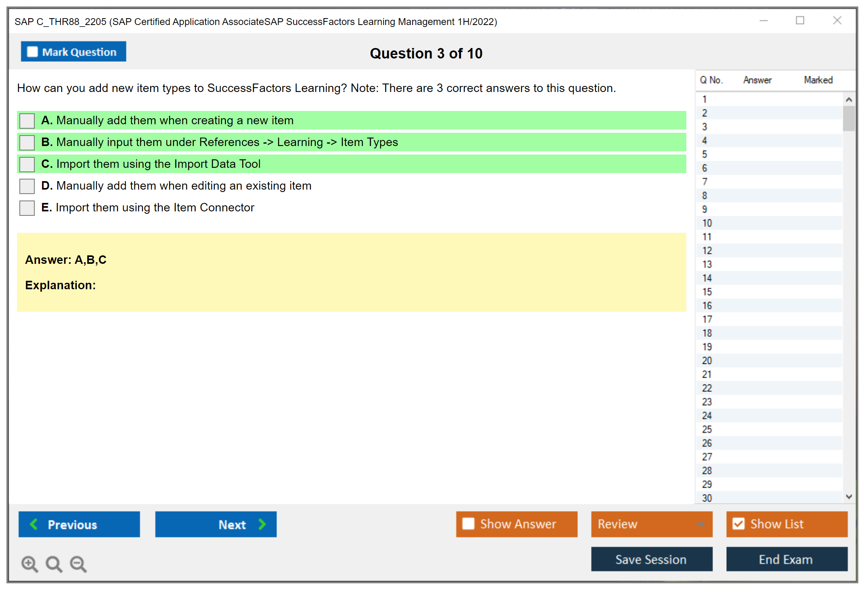This screenshot has width=868, height=593.
Task: Tick the checkbox for option D
Action: pos(27,186)
